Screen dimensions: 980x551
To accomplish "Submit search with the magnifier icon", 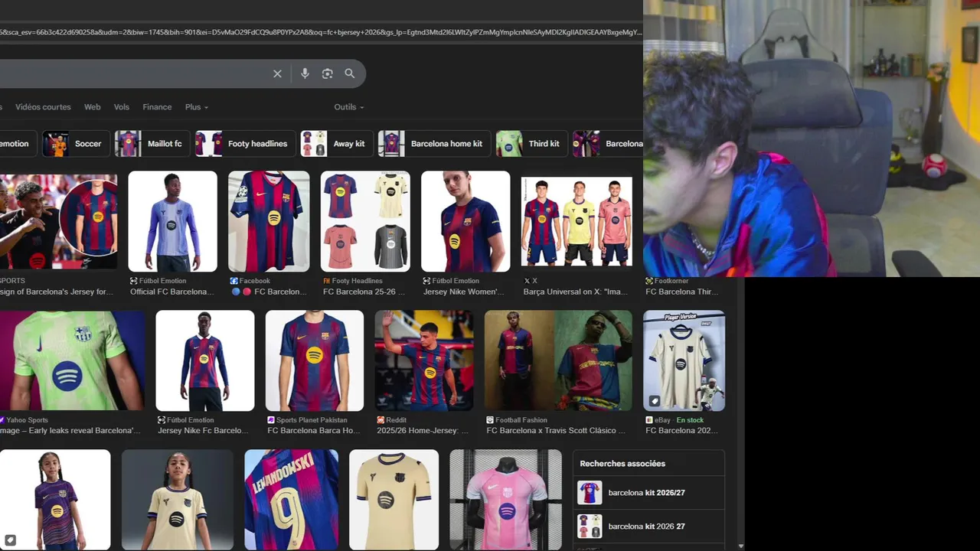I will coord(350,73).
